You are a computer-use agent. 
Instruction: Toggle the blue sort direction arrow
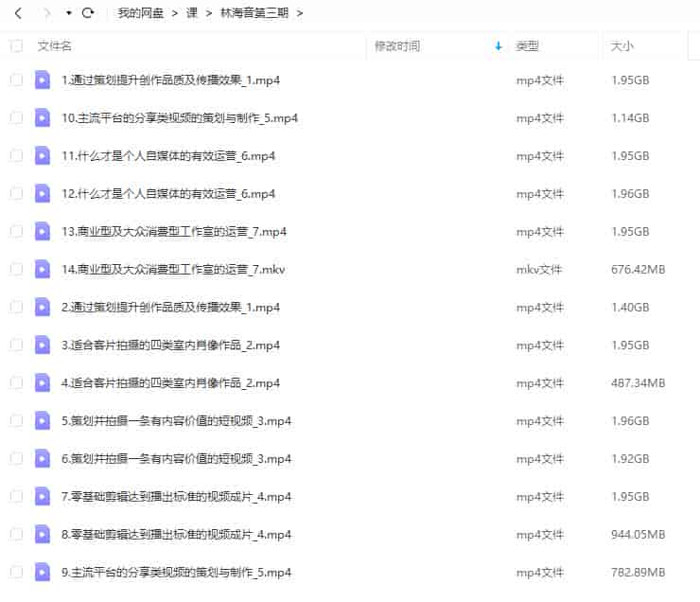point(499,46)
